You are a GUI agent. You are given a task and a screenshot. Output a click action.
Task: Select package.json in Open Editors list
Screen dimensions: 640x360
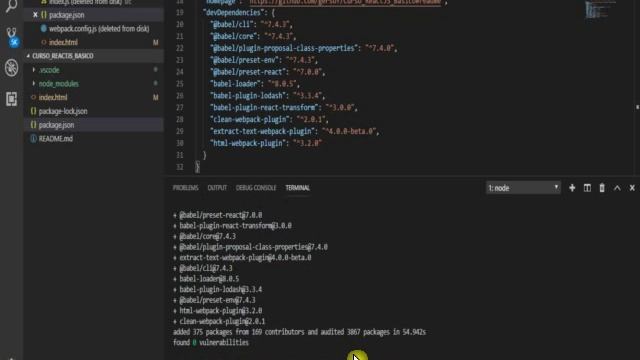[67, 15]
